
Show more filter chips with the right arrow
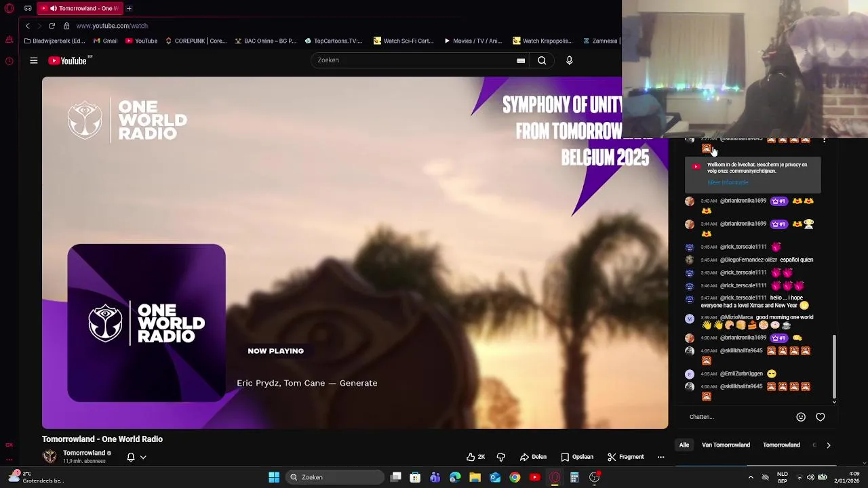tap(828, 445)
